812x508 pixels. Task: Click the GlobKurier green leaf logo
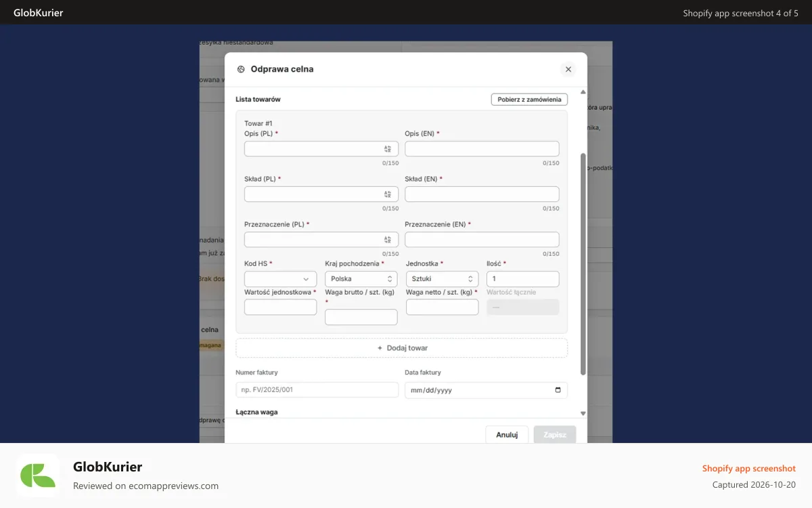[38, 475]
